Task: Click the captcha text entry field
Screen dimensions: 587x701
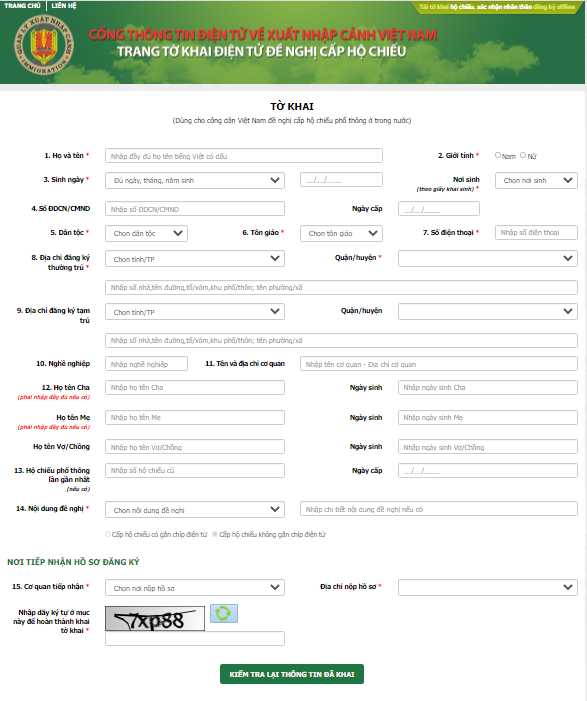Action: [195, 638]
